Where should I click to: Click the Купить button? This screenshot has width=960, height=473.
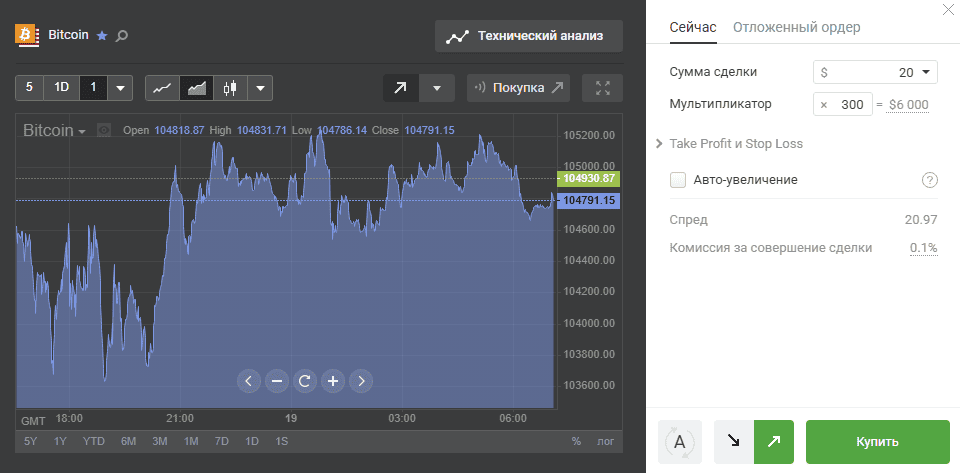[x=878, y=442]
